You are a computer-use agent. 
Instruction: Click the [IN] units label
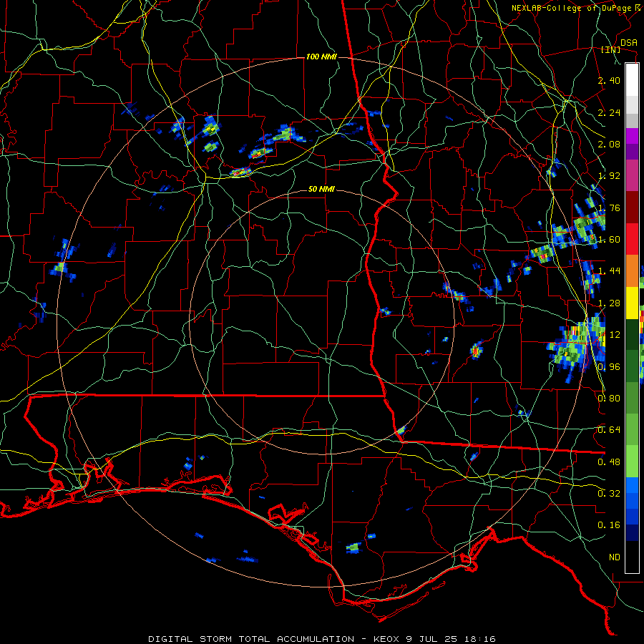611,49
